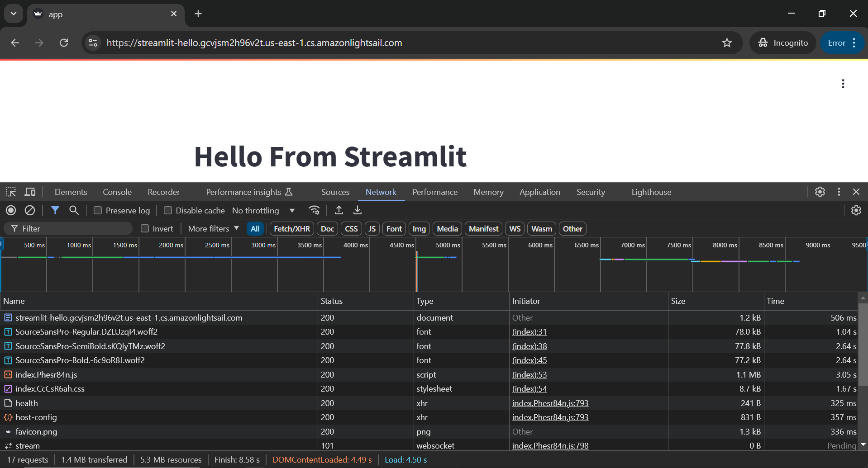Switch to the Console tab
This screenshot has width=868, height=468.
[x=117, y=192]
